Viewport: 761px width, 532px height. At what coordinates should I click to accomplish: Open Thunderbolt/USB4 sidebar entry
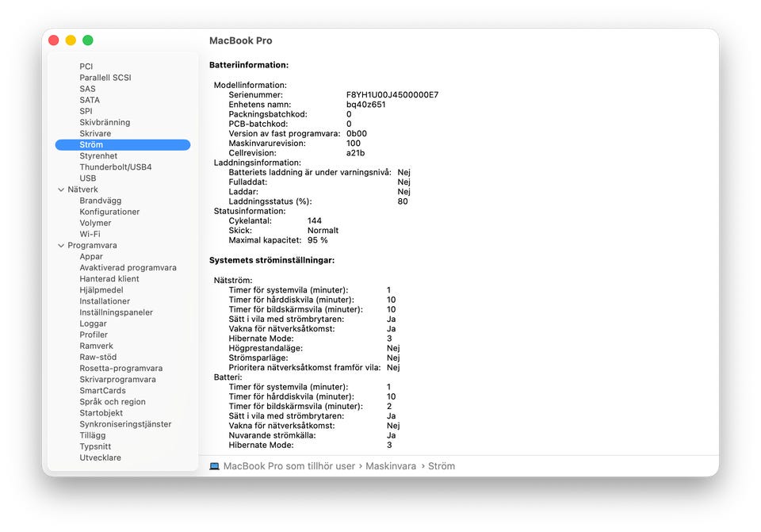[116, 167]
